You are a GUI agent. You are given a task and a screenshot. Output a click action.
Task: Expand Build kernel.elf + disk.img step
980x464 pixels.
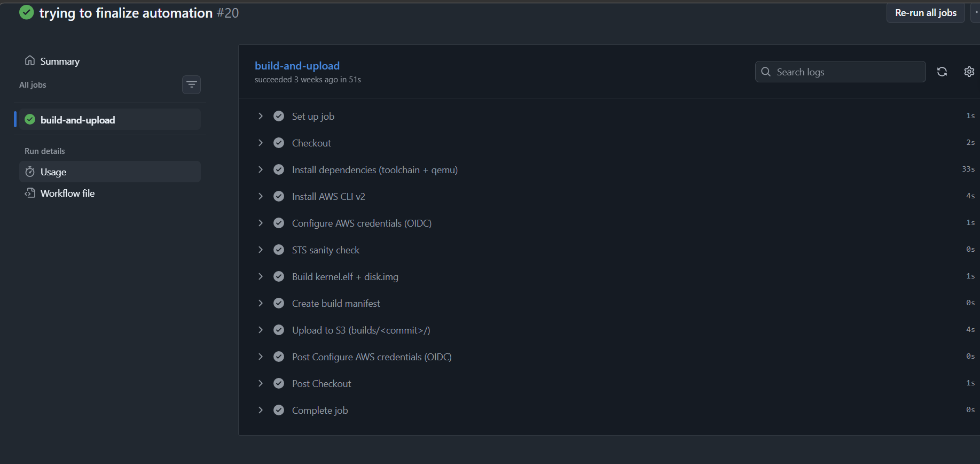pos(261,276)
